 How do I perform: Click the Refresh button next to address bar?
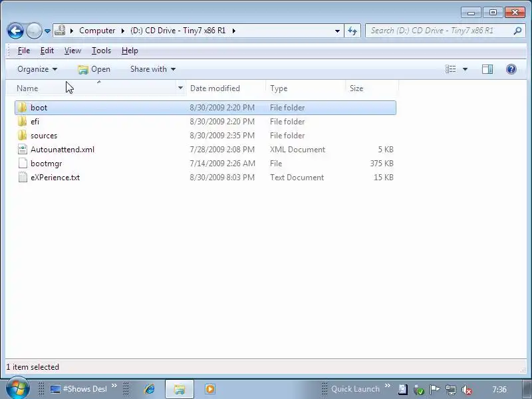pos(352,31)
